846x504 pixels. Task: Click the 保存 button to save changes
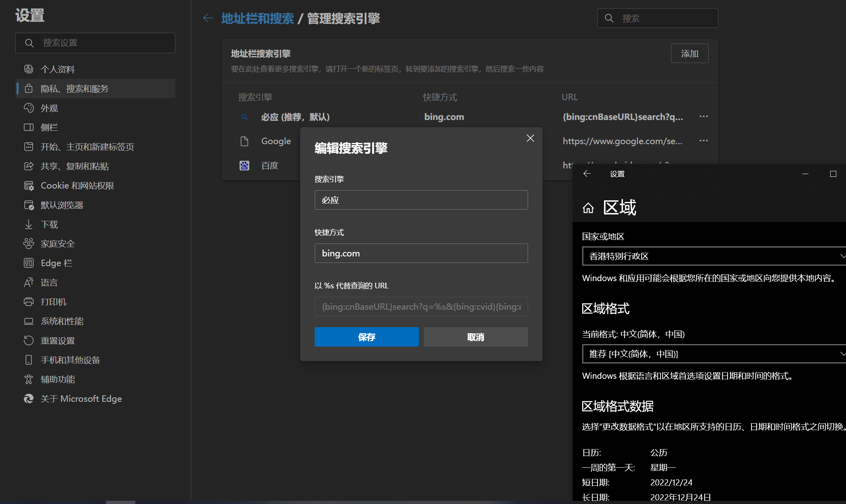click(366, 336)
